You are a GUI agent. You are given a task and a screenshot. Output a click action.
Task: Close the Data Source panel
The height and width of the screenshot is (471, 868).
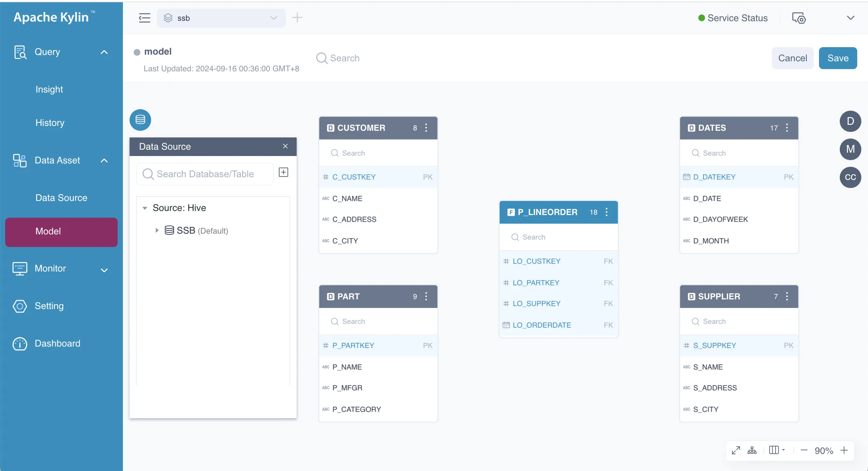pos(285,146)
